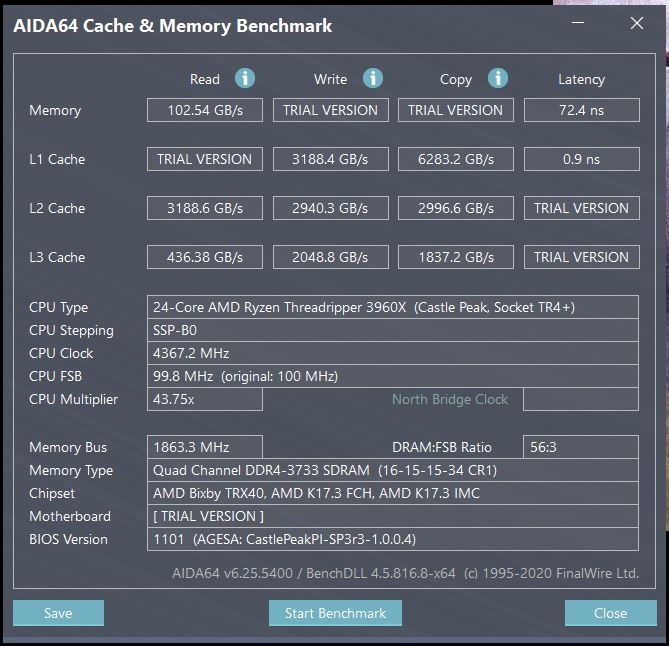
Task: Click the Read column header label
Action: tap(205, 79)
